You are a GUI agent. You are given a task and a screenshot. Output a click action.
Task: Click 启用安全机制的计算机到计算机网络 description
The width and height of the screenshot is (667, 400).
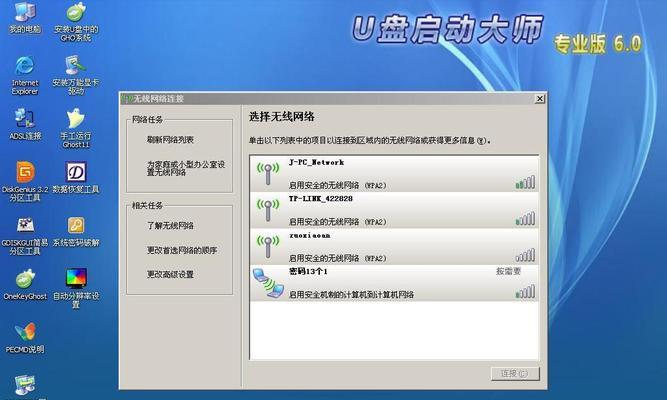click(x=351, y=294)
